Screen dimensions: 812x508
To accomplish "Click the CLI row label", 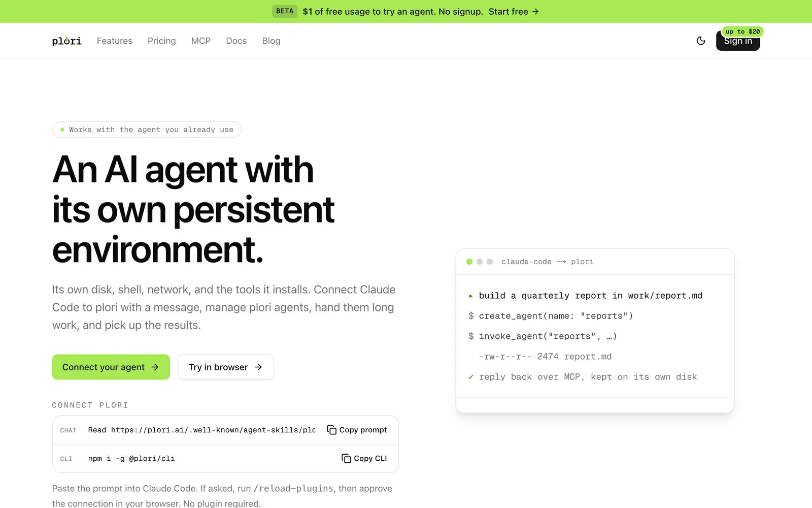I will 66,459.
